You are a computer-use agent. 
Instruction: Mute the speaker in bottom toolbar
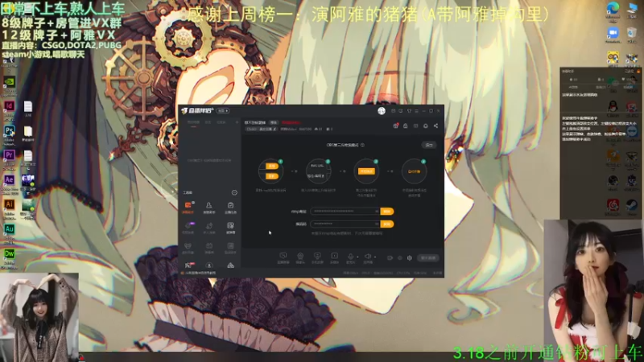pos(368,257)
